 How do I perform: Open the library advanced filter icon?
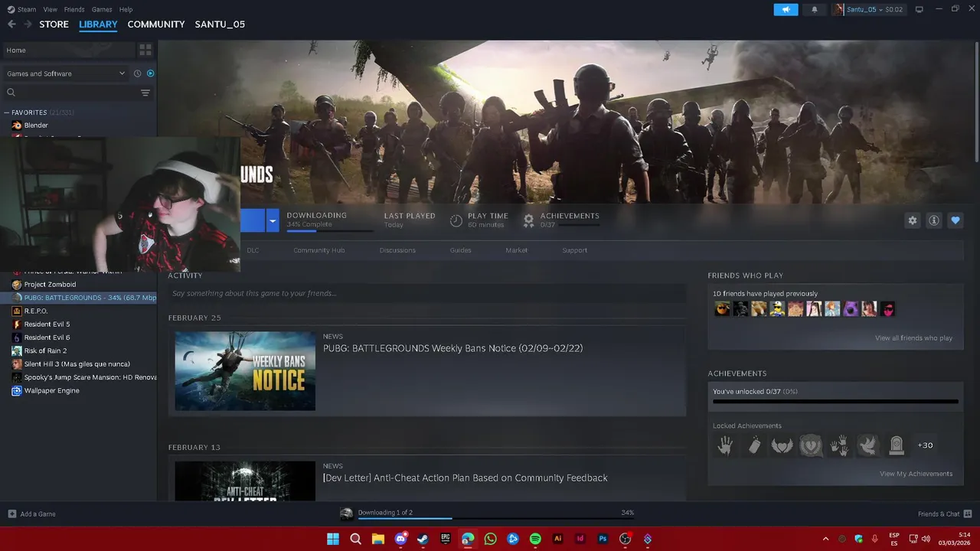[x=145, y=93]
